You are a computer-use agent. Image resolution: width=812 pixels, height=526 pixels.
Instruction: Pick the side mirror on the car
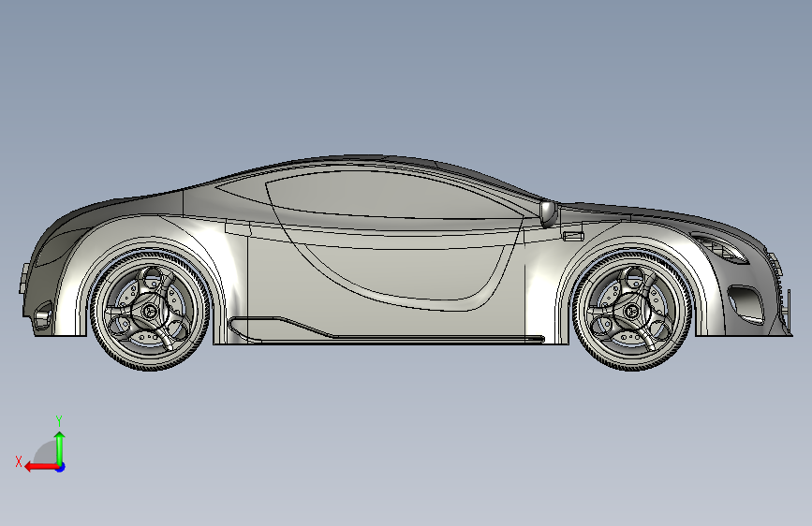point(548,213)
